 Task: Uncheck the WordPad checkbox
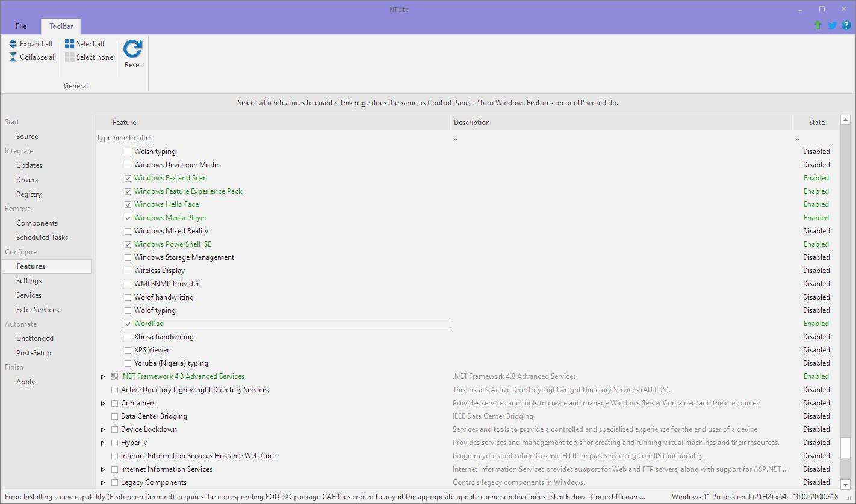[128, 324]
